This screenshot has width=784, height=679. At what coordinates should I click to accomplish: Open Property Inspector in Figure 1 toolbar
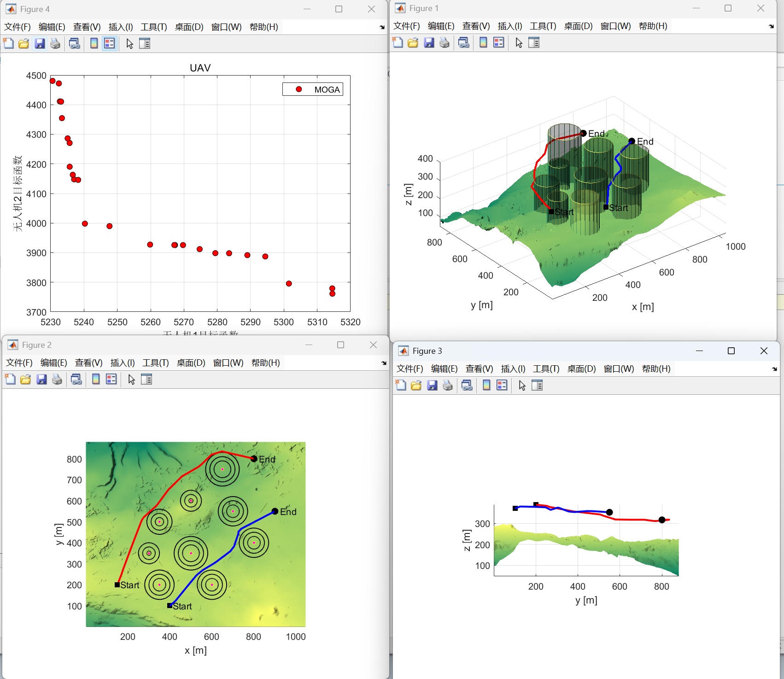534,43
